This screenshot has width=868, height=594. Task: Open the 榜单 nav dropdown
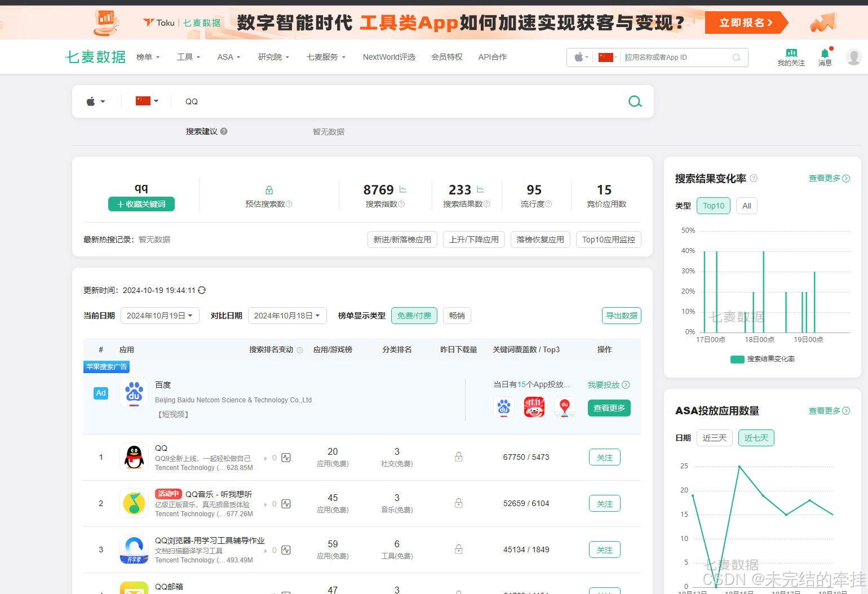[148, 57]
